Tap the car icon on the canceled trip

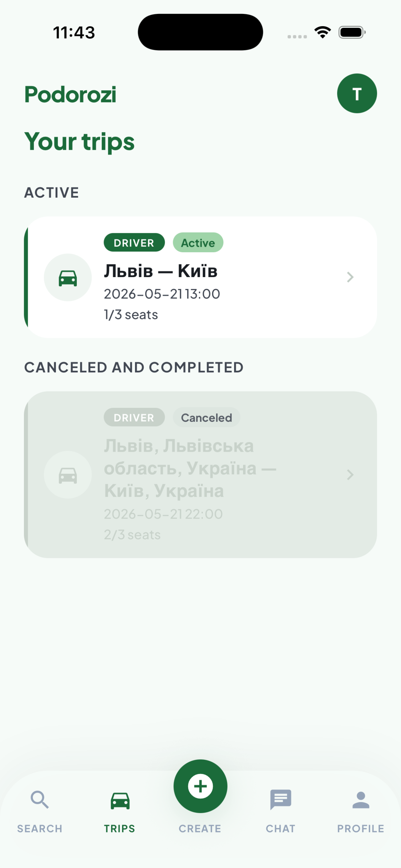[x=68, y=475]
